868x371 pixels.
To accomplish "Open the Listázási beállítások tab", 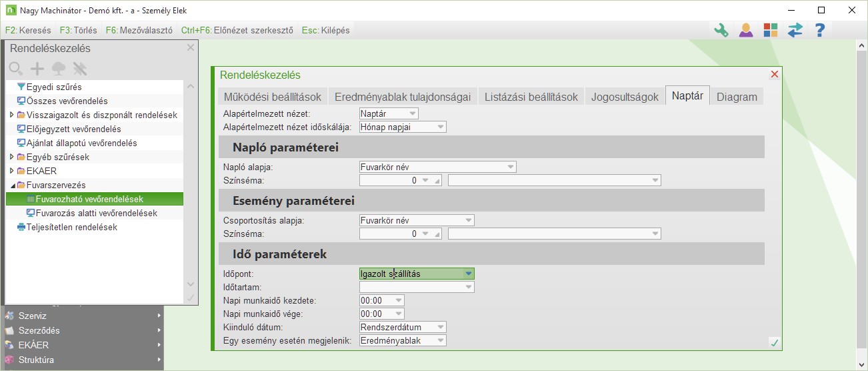I will tap(531, 96).
